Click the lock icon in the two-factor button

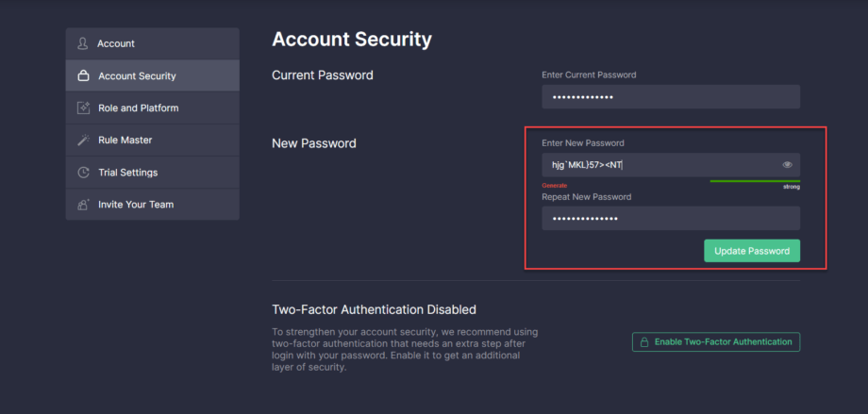pyautogui.click(x=644, y=342)
